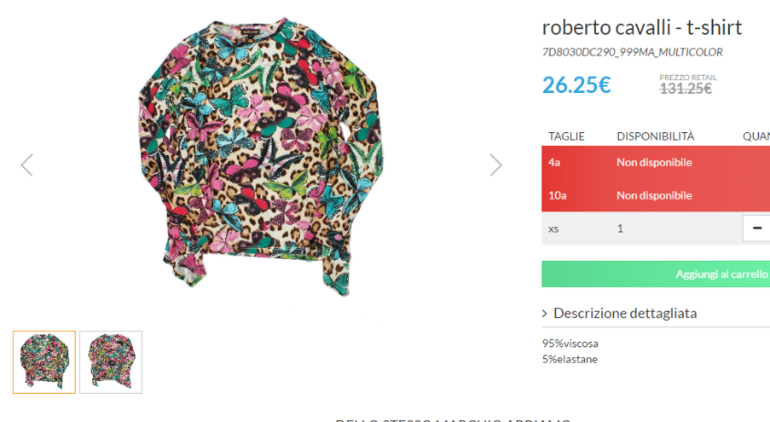Viewport: 770px width, 422px height.
Task: Click the product code 7D8030DC290 text
Action: pos(632,52)
